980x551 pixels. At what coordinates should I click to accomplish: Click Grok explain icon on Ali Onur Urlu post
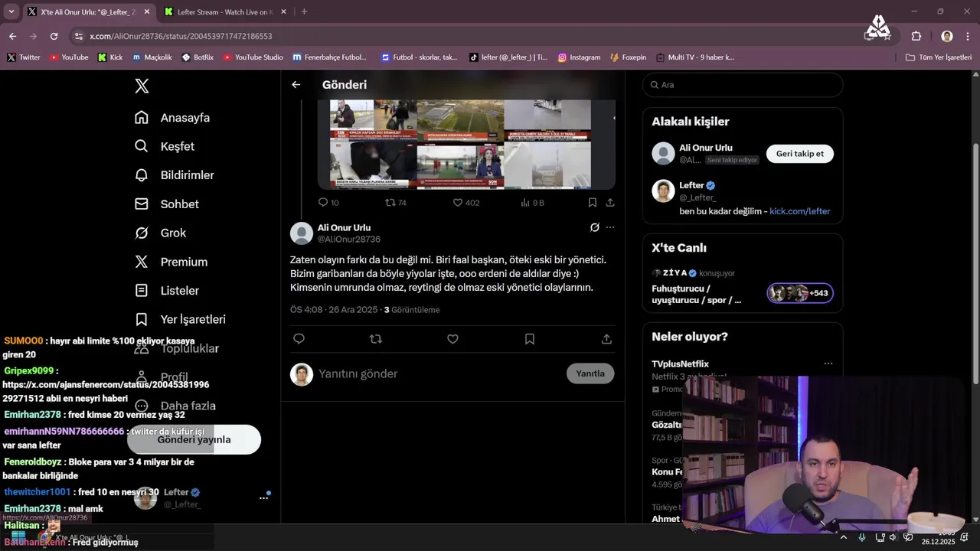point(594,227)
